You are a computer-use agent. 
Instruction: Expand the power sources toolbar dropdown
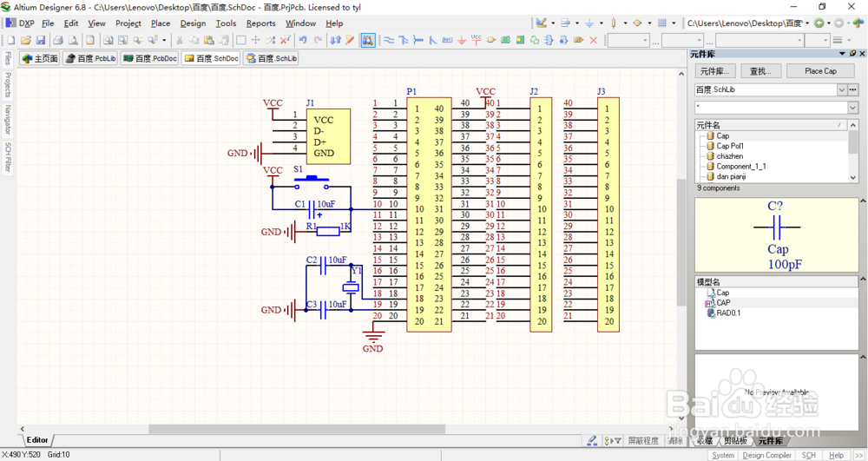(602, 23)
